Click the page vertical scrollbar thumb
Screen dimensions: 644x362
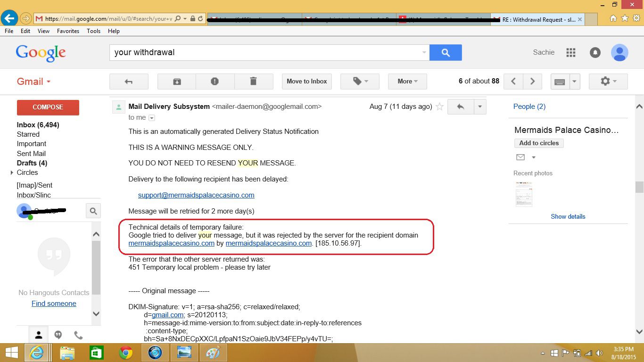[639, 187]
